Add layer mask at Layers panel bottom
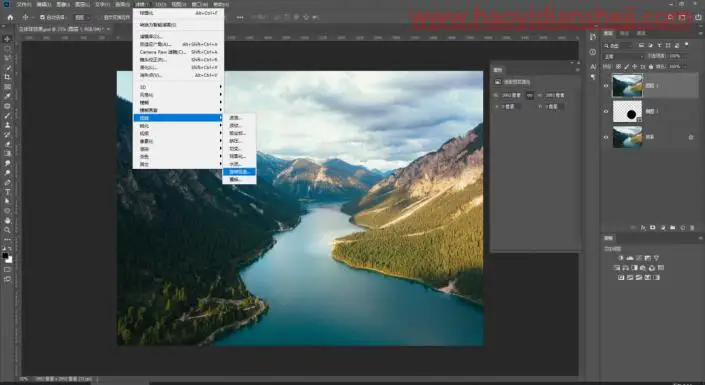This screenshot has height=385, width=705. (x=653, y=228)
